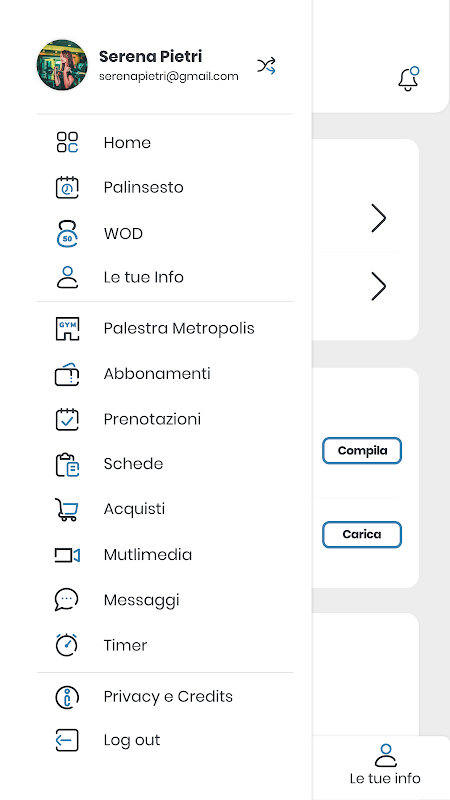The width and height of the screenshot is (450, 800).
Task: Click the Palestra Metropolis gym icon
Action: [x=67, y=329]
